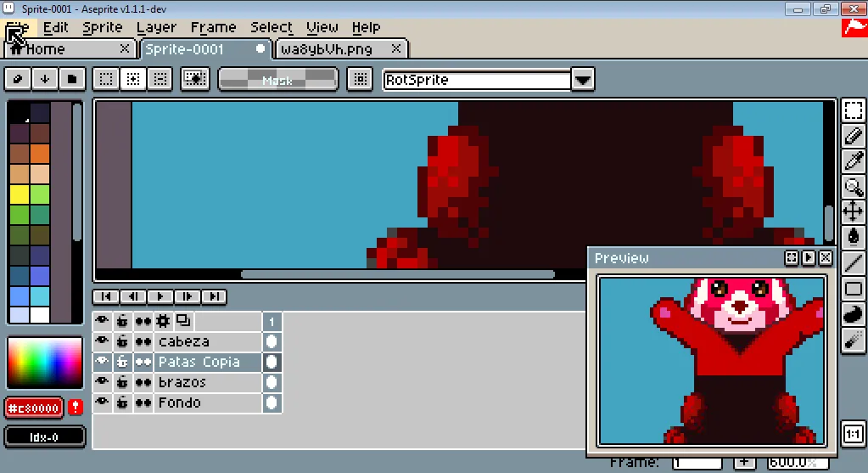Click the palette presets folder icon
This screenshot has width=868, height=473.
point(72,79)
